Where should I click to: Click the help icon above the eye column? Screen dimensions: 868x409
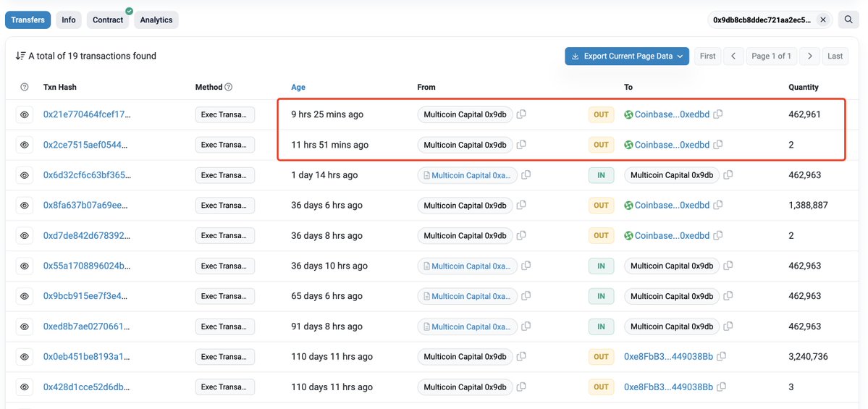(x=25, y=87)
